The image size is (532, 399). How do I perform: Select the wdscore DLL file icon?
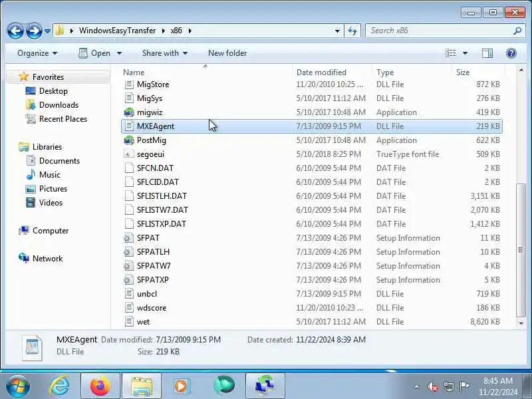(129, 308)
